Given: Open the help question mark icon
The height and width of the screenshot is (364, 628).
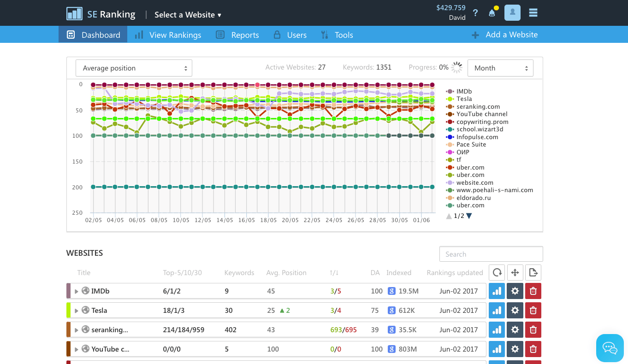Looking at the screenshot, I should pyautogui.click(x=475, y=13).
